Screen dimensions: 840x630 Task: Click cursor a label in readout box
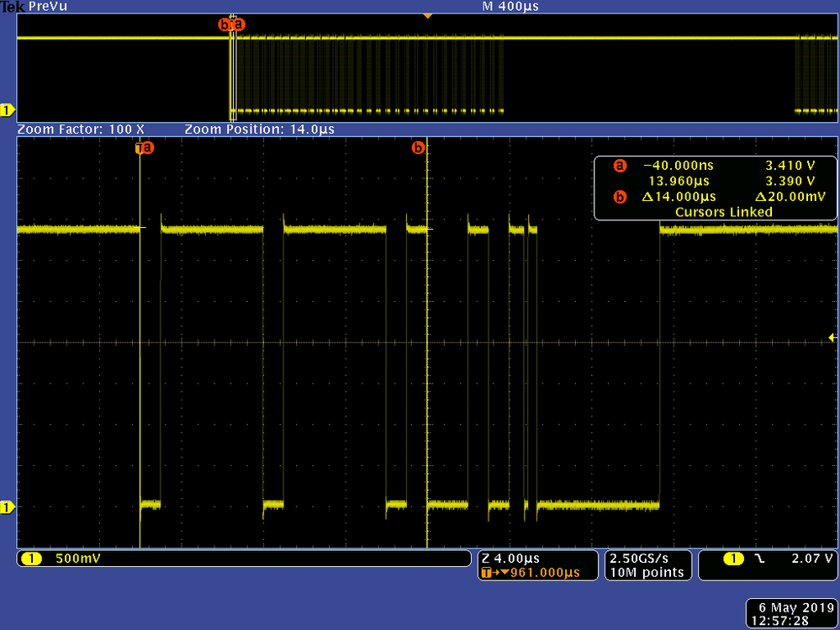click(x=620, y=166)
